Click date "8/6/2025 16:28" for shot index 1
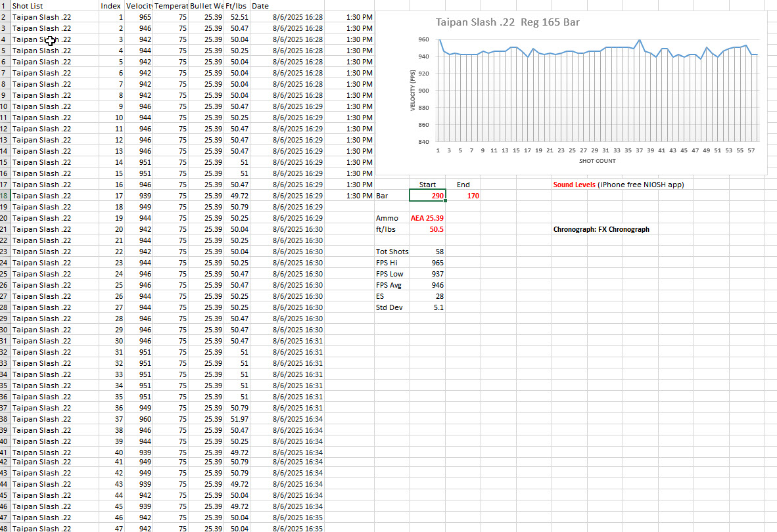Image resolution: width=777 pixels, height=532 pixels. (287, 17)
